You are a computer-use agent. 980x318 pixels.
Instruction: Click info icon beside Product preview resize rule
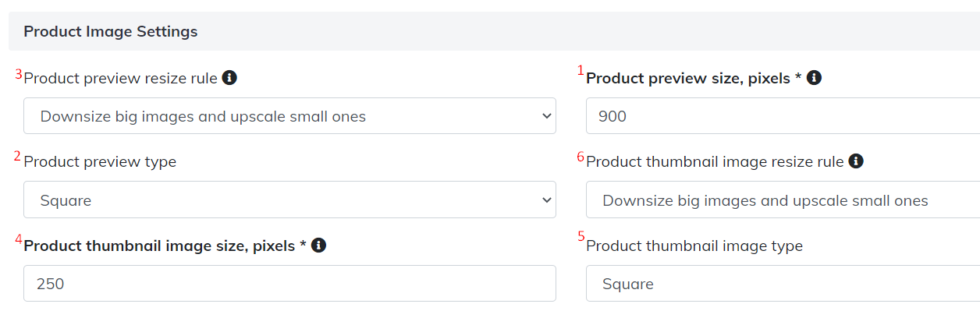tap(229, 78)
